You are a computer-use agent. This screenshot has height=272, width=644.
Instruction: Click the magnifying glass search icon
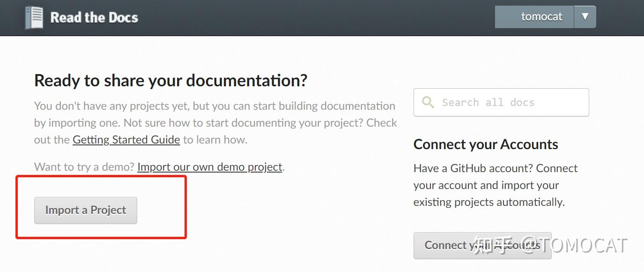tap(428, 102)
